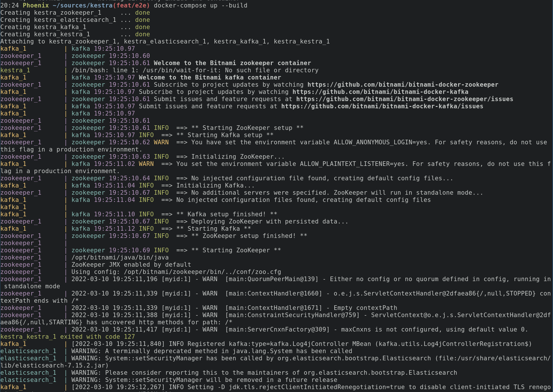
Task: Click 'Deploying ZooKeeper with persisted data...' text
Action: (x=270, y=221)
